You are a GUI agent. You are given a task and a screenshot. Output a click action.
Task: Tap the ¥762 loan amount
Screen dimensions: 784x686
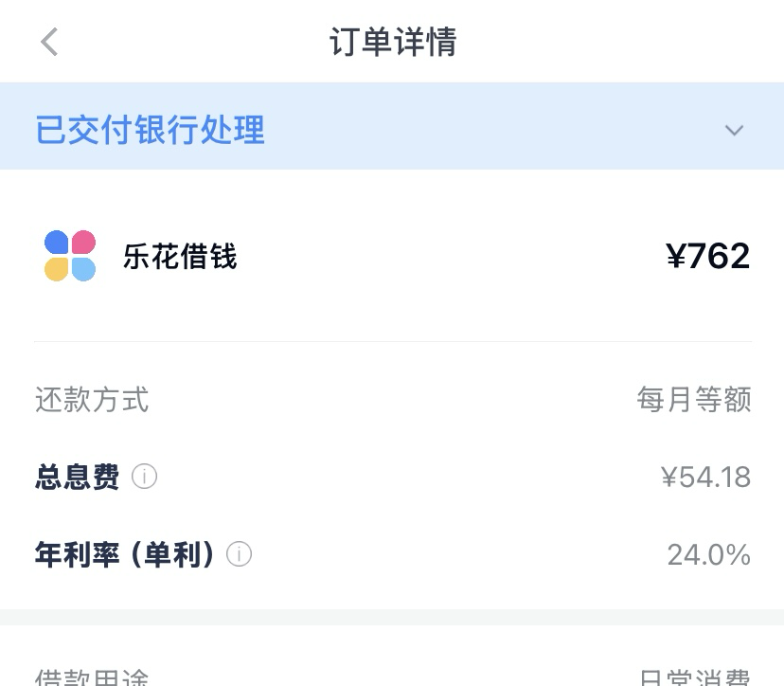point(707,257)
